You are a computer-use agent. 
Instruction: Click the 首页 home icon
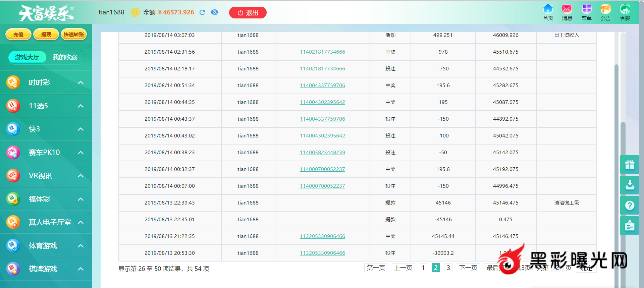[548, 12]
